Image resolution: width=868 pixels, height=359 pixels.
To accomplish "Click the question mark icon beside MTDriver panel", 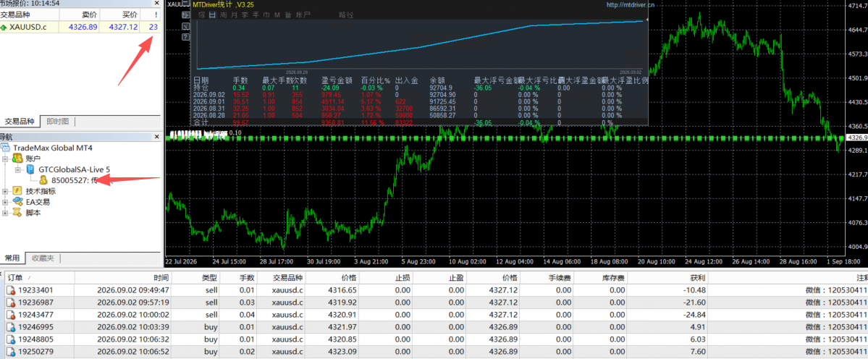I will pyautogui.click(x=185, y=37).
